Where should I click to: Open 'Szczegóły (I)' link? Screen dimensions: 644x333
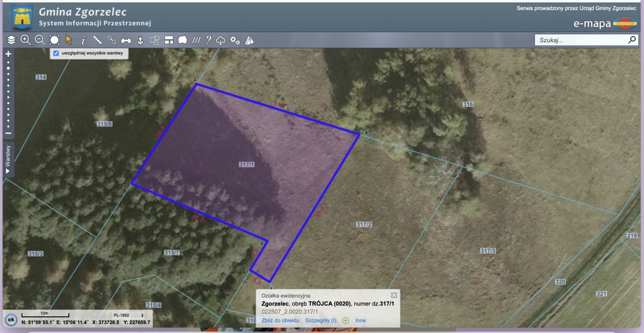tap(320, 320)
